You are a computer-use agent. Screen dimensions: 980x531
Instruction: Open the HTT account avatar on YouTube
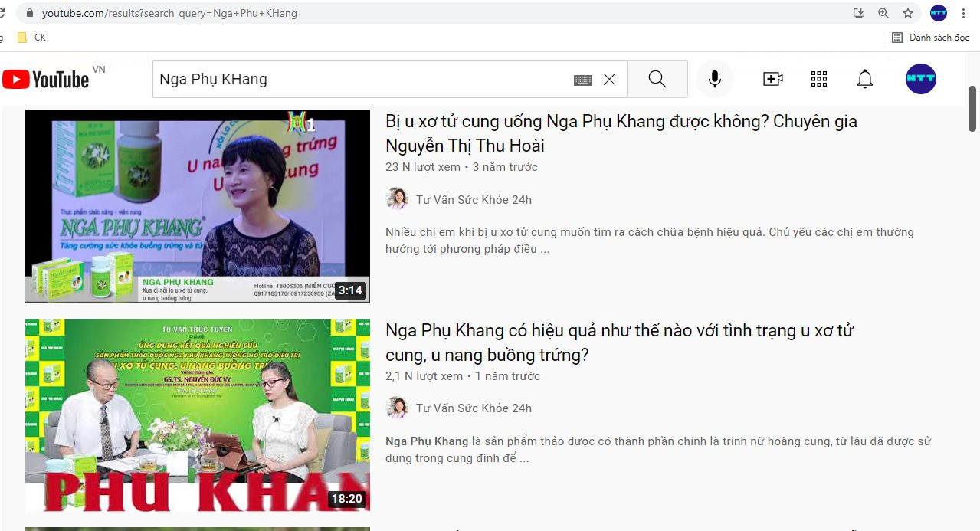(x=920, y=79)
